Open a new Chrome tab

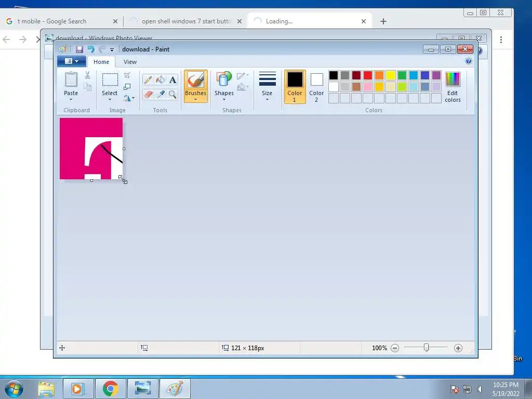coord(383,21)
